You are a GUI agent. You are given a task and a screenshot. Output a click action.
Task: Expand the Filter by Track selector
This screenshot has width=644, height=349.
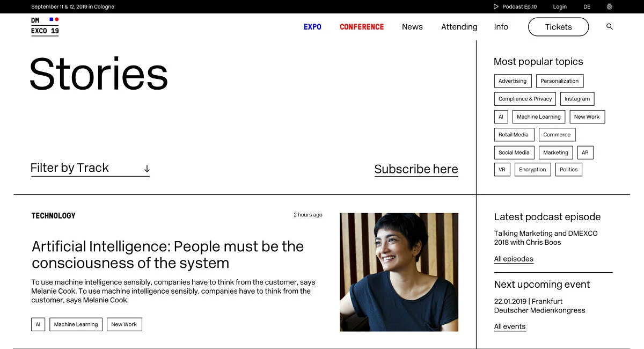(x=90, y=168)
